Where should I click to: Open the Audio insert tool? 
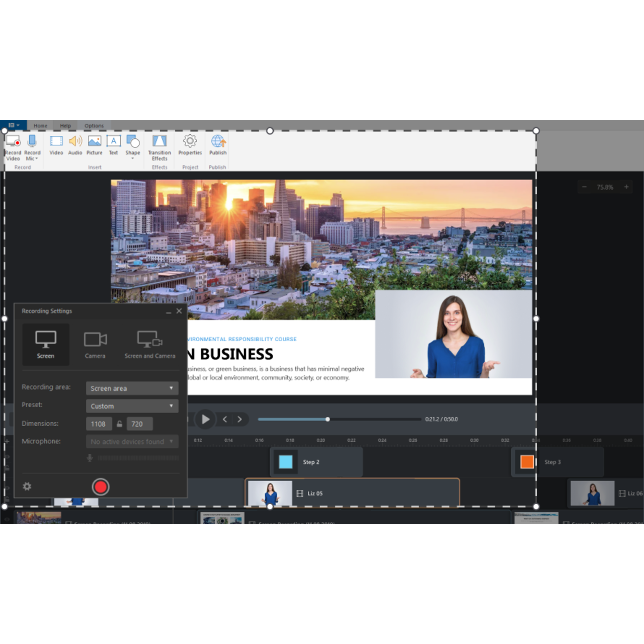75,146
